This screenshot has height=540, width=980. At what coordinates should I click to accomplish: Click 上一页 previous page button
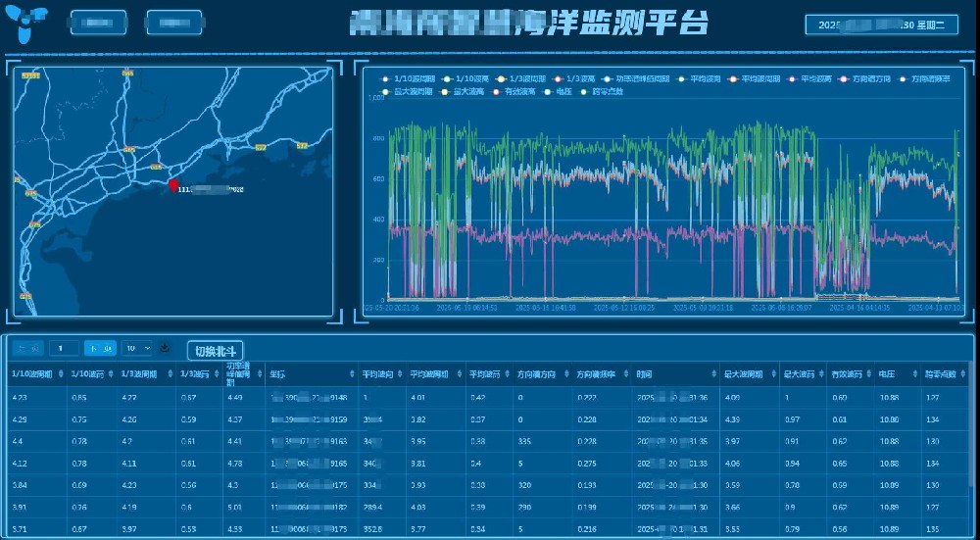[x=28, y=348]
